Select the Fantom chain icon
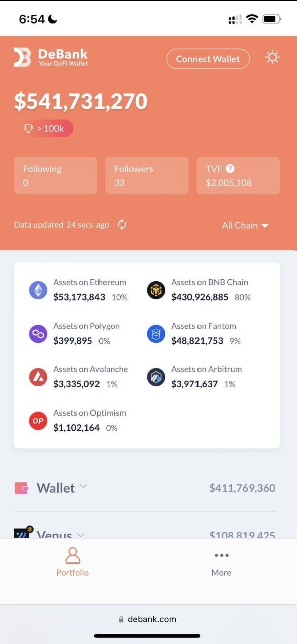This screenshot has width=297, height=644. tap(156, 334)
